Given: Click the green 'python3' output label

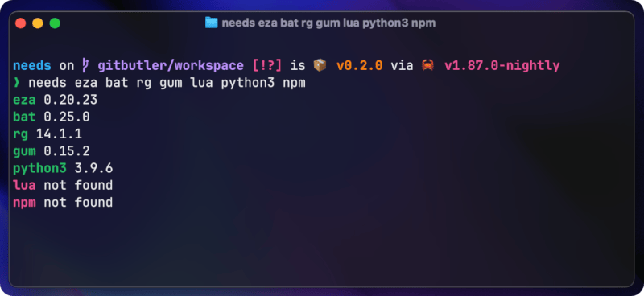Looking at the screenshot, I should click(x=39, y=169).
